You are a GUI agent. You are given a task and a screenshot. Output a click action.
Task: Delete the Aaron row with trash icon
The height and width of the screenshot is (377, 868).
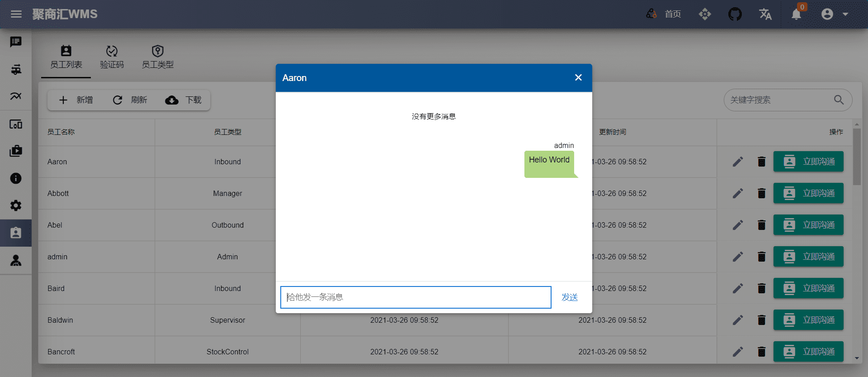pyautogui.click(x=762, y=162)
